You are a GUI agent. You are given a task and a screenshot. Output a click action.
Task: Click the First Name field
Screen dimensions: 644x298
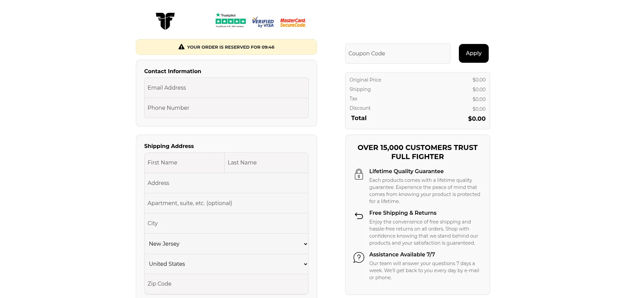pyautogui.click(x=184, y=163)
